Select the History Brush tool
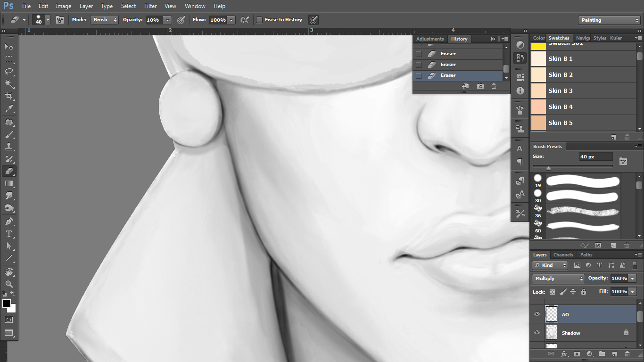Image resolution: width=644 pixels, height=362 pixels. [x=9, y=159]
